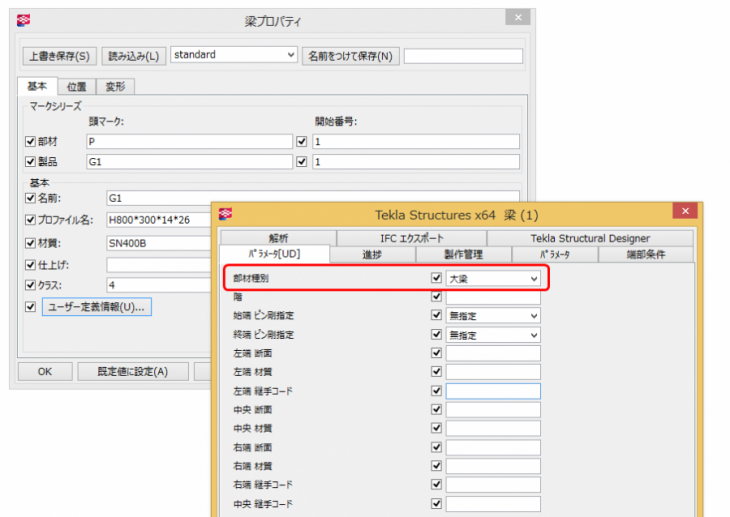Toggle the 右端 継手コード checkbox

pos(436,484)
